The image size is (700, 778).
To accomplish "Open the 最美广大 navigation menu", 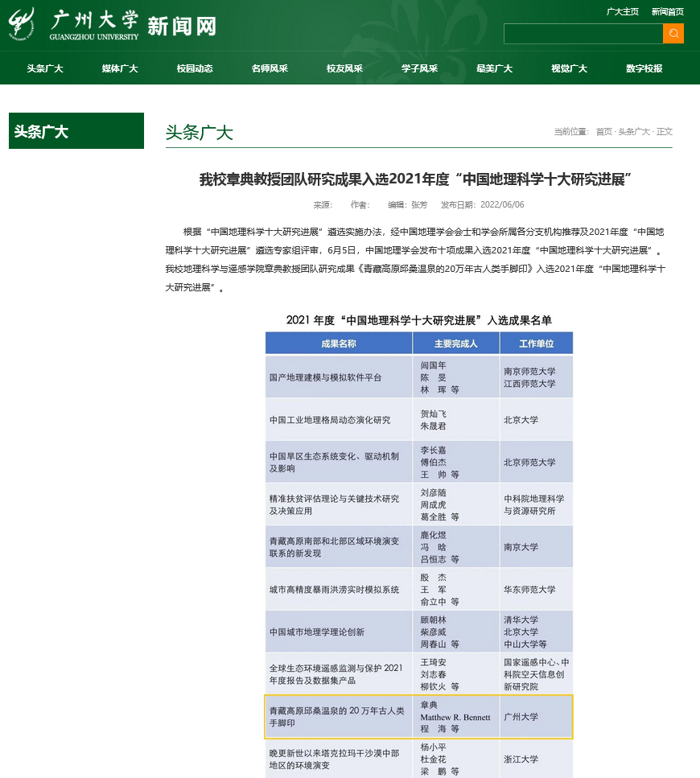I will [494, 68].
